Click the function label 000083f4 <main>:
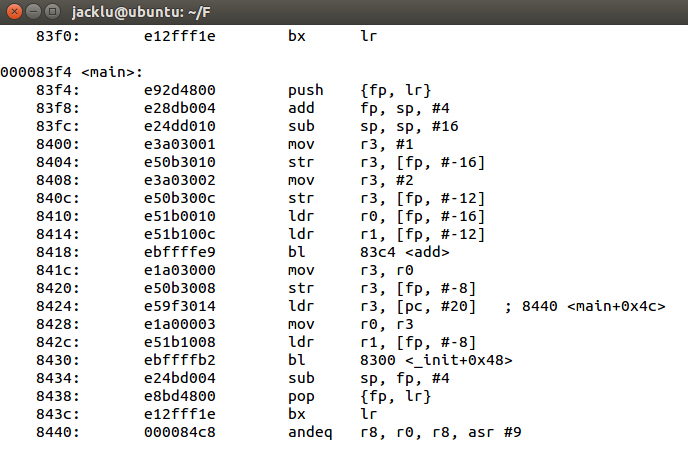This screenshot has width=688, height=450. [x=72, y=72]
